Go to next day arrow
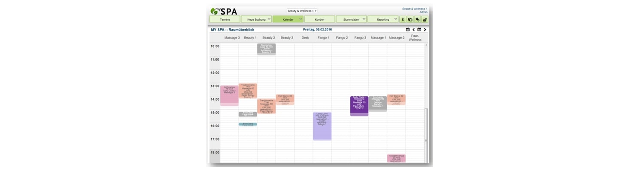 point(425,30)
